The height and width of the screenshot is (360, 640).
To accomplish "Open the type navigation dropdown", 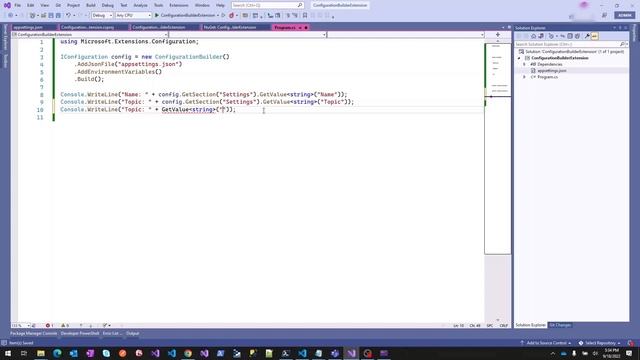I will click(x=248, y=35).
